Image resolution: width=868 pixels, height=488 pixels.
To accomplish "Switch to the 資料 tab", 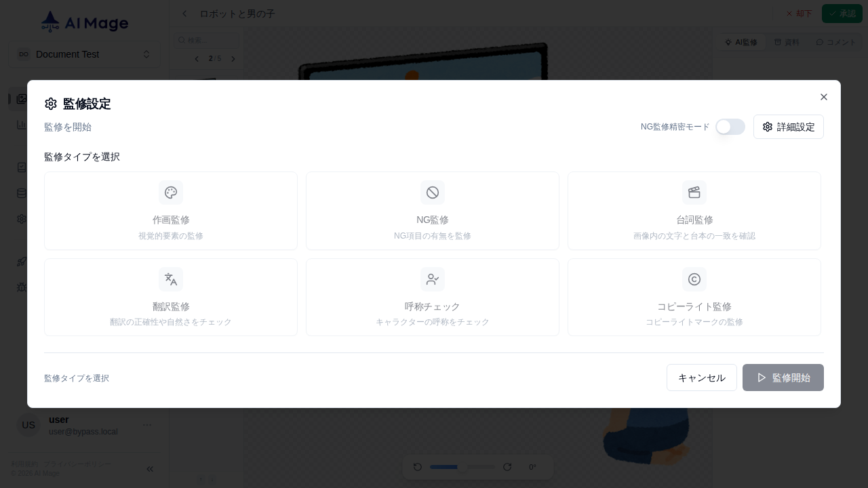I will click(787, 42).
